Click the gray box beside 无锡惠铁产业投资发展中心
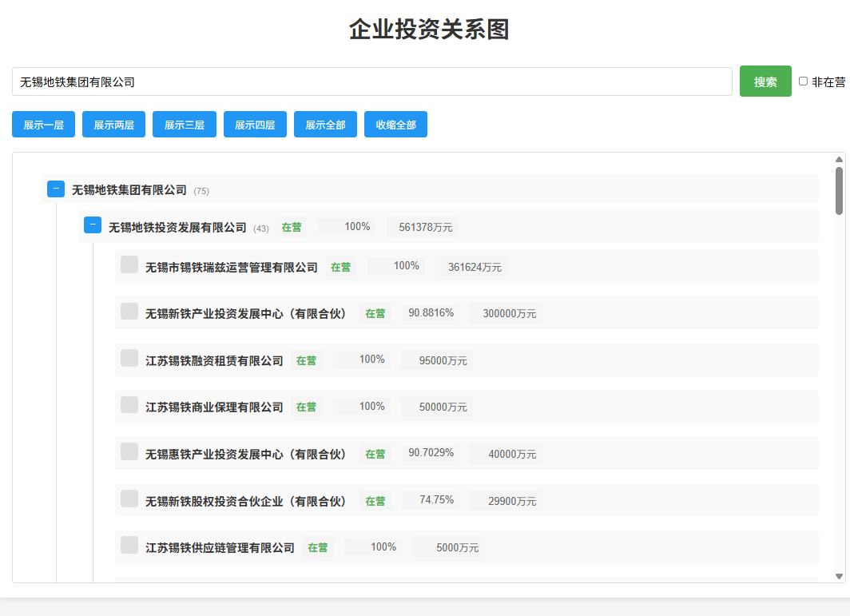This screenshot has height=616, width=850. pos(129,451)
